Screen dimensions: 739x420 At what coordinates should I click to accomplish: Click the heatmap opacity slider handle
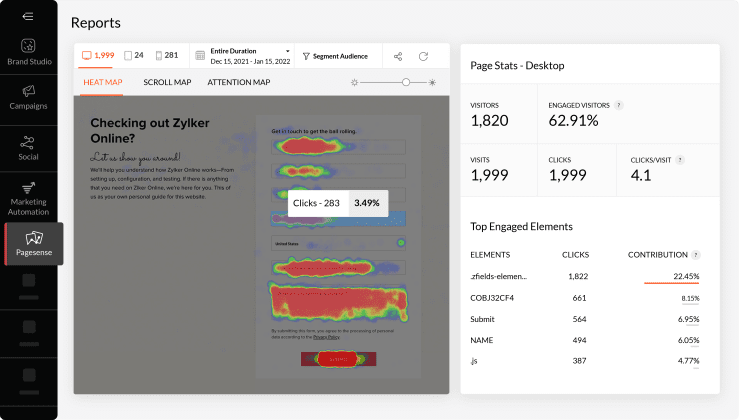[x=406, y=82]
